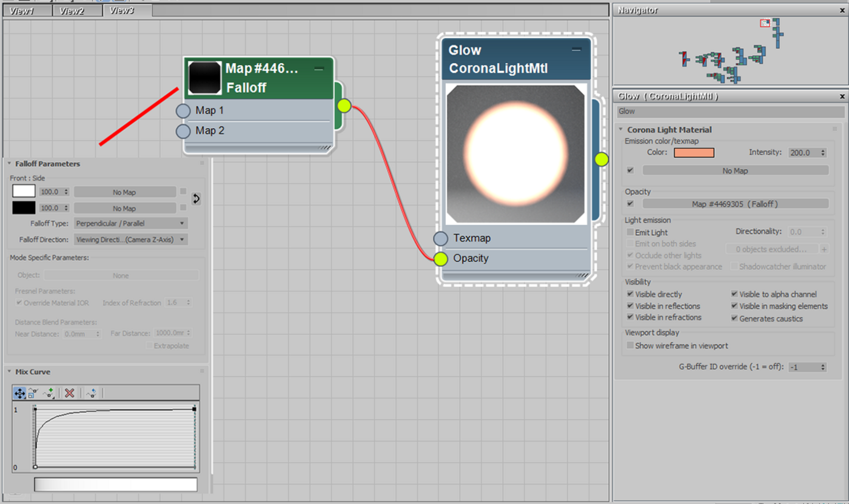The image size is (849, 504).
Task: Click the emission texmap No Map button
Action: click(735, 171)
